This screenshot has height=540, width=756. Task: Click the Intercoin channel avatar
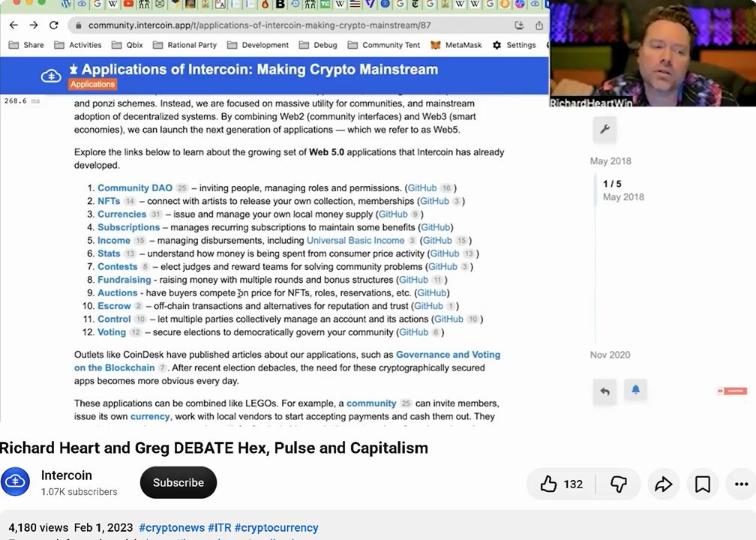pyautogui.click(x=16, y=481)
